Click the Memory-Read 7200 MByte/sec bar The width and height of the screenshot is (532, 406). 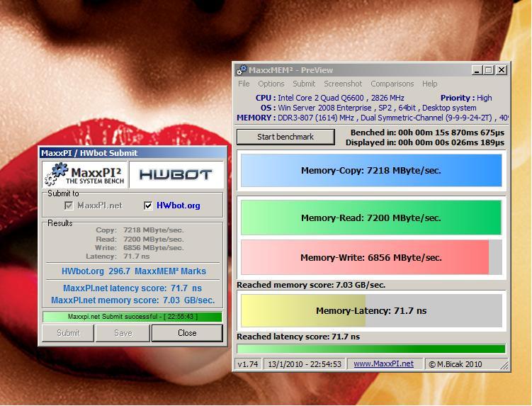click(371, 218)
